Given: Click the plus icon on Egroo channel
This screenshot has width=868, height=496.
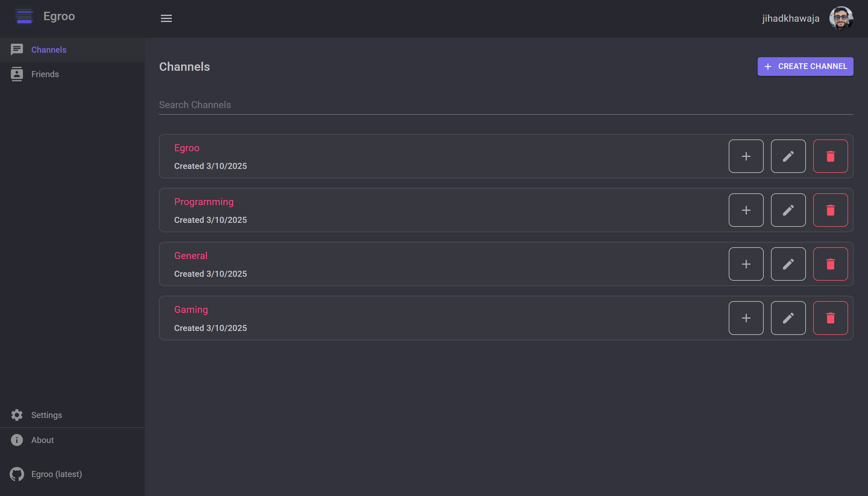Looking at the screenshot, I should point(746,156).
